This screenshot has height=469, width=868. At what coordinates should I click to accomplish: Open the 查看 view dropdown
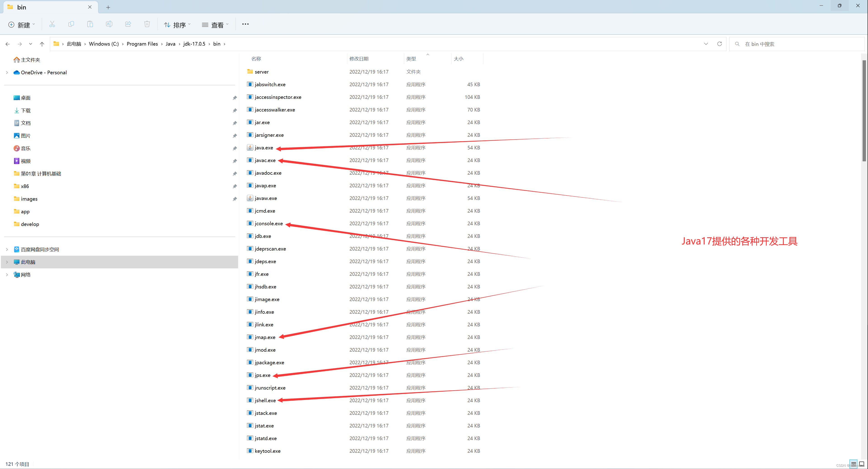click(215, 25)
